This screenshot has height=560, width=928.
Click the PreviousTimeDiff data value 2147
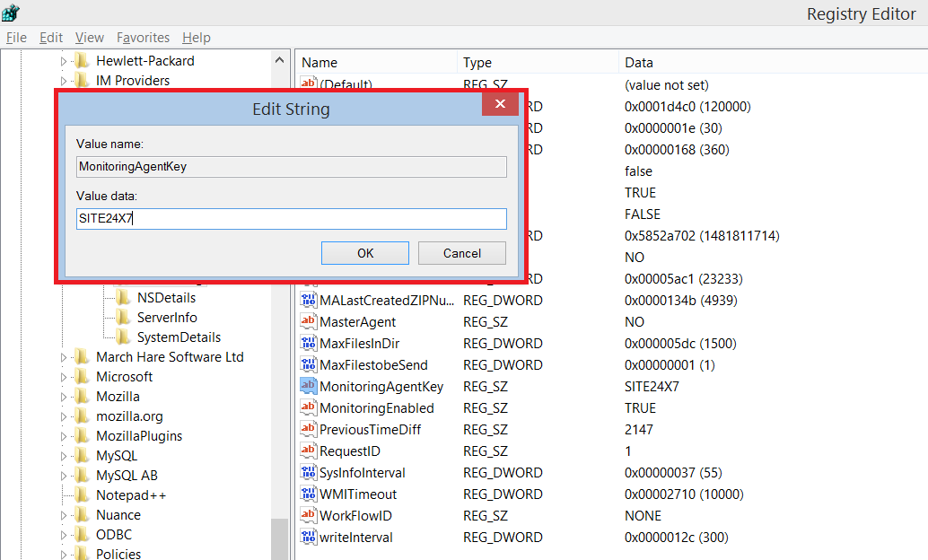click(x=639, y=429)
